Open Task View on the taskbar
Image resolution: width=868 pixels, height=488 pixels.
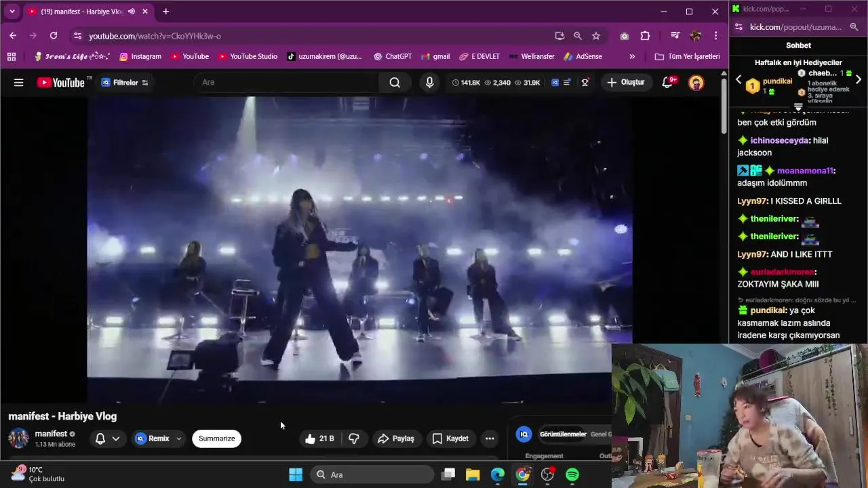coord(448,474)
